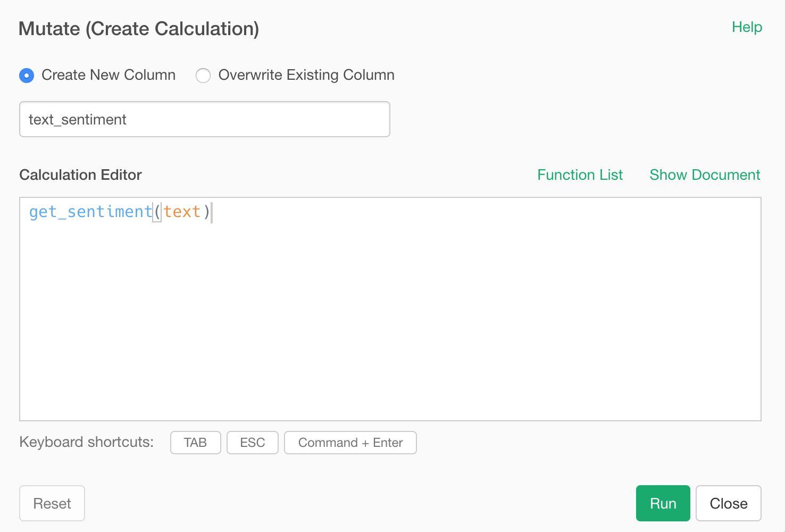
Task: Run the calculation
Action: point(662,503)
